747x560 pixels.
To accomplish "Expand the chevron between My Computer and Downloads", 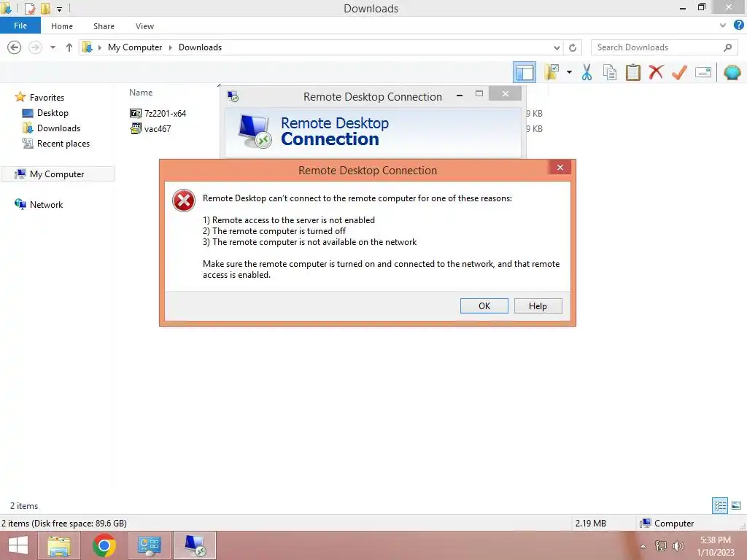I will coord(170,47).
